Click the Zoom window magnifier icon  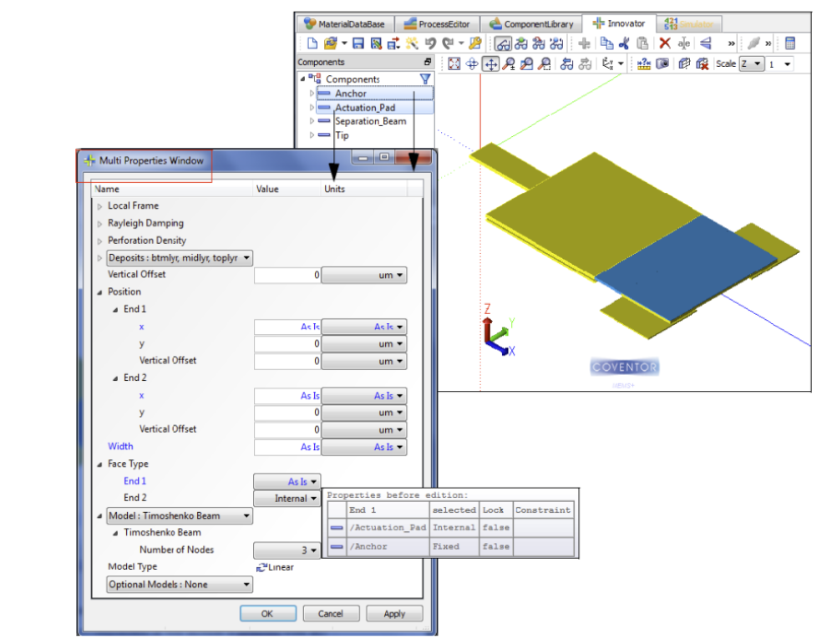(x=526, y=64)
